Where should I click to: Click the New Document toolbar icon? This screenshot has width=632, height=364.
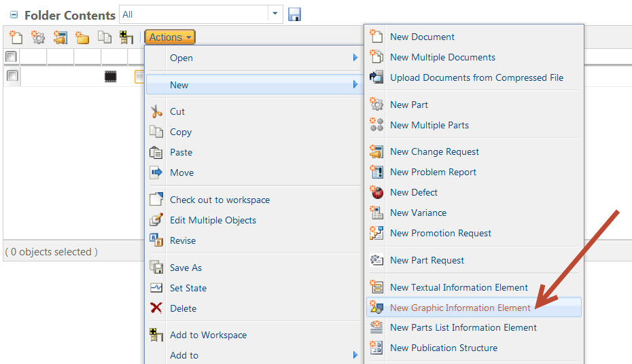click(x=16, y=37)
